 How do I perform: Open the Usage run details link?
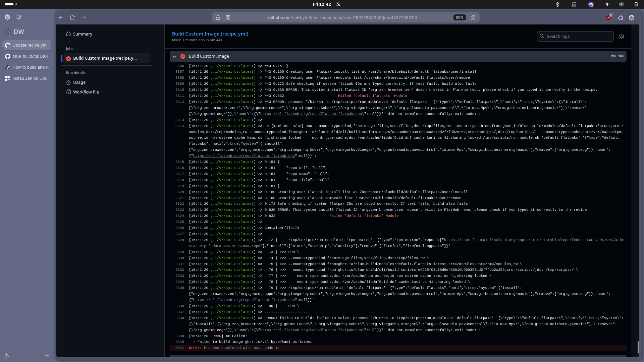pos(79,82)
